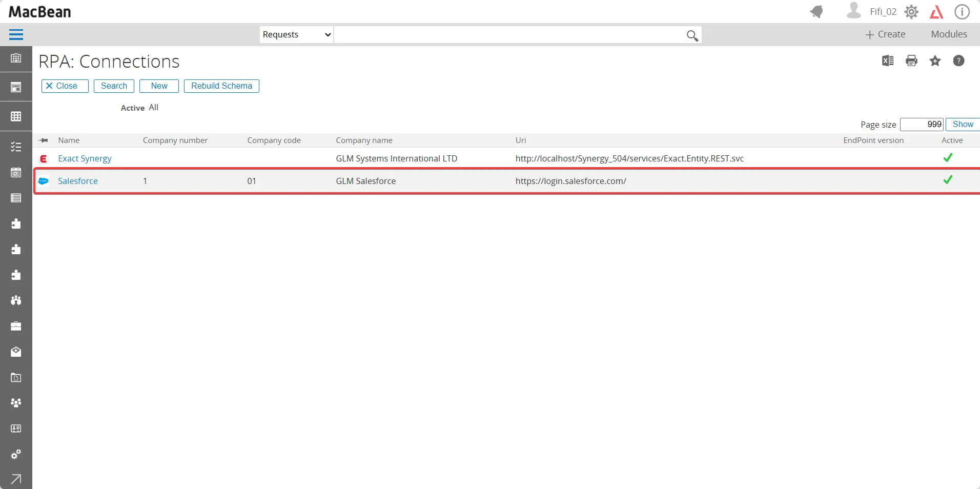980x489 pixels.
Task: Click the red triangle logo icon
Action: coord(936,12)
